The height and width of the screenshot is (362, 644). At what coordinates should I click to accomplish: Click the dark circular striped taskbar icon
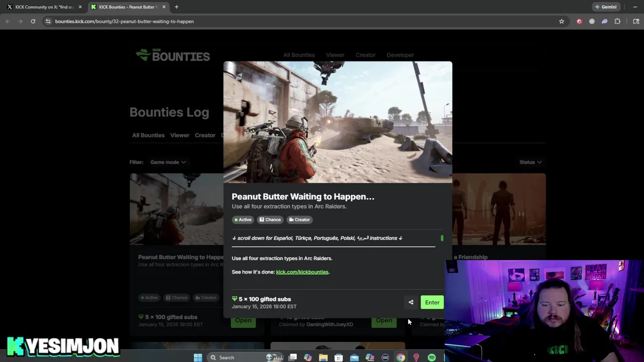385,357
